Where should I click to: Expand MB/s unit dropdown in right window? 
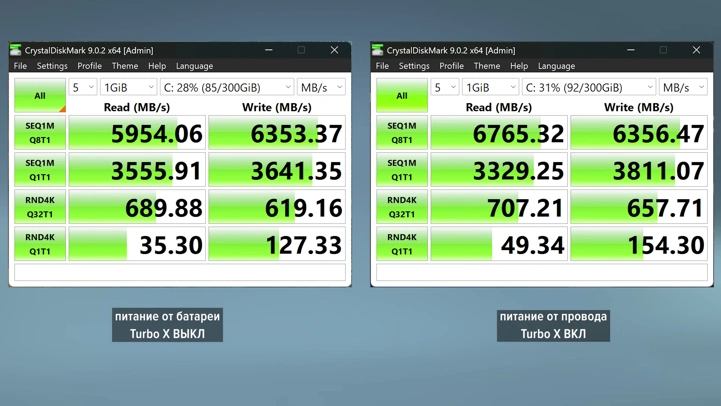683,87
